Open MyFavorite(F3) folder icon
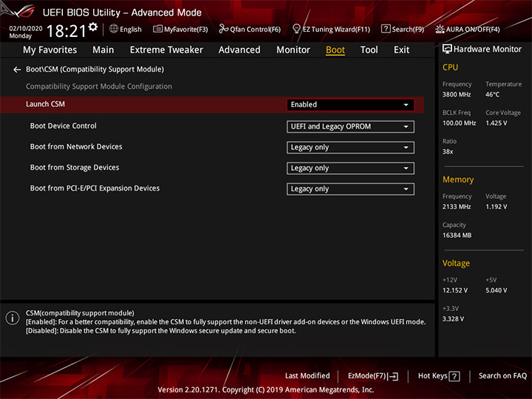The width and height of the screenshot is (532, 399). [x=158, y=29]
